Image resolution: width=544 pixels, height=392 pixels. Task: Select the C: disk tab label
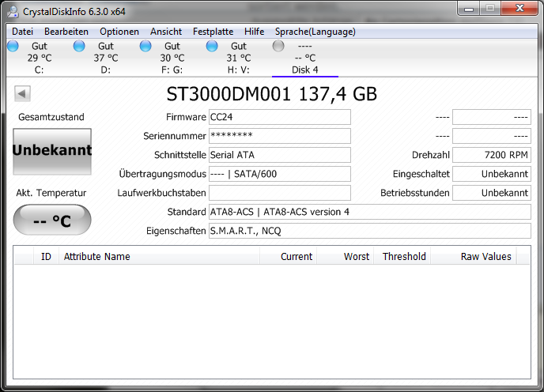40,70
